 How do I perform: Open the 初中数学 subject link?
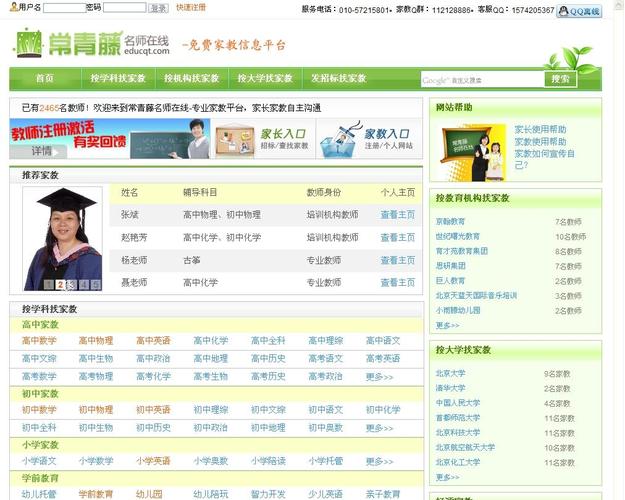click(x=39, y=409)
